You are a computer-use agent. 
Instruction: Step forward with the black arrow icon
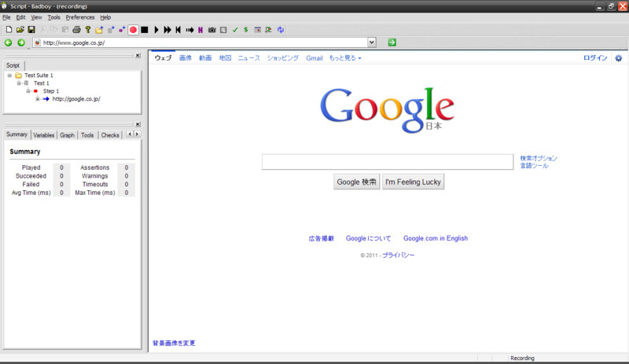coord(189,30)
